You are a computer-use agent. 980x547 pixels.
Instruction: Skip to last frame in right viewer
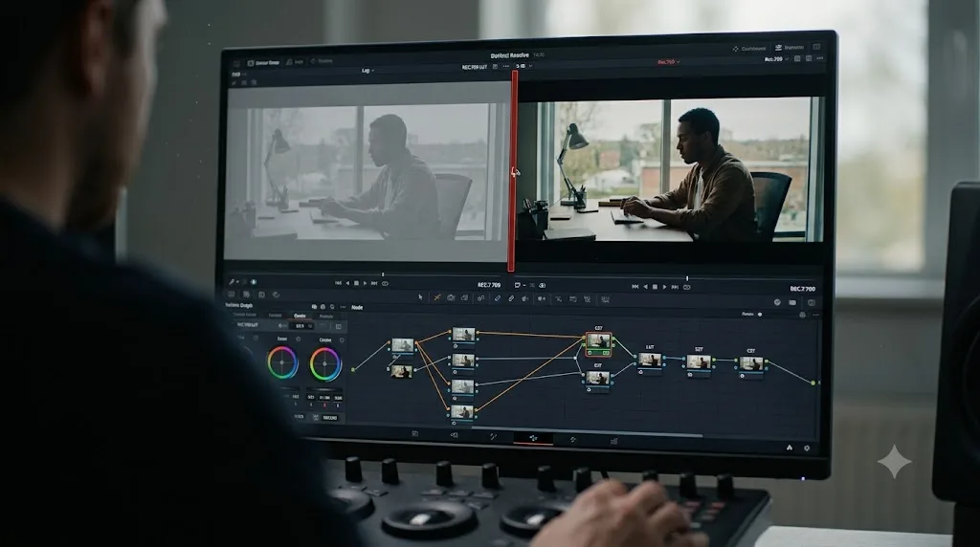[x=675, y=287]
